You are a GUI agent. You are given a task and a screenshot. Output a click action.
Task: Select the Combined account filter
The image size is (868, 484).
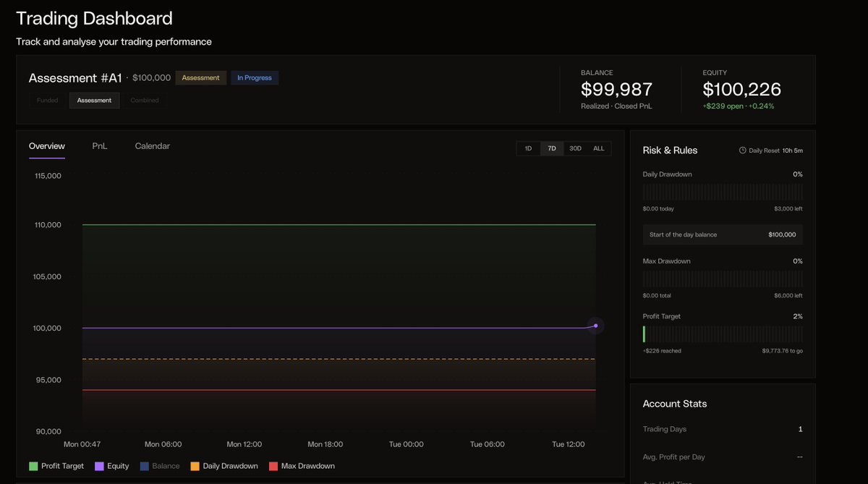(145, 101)
